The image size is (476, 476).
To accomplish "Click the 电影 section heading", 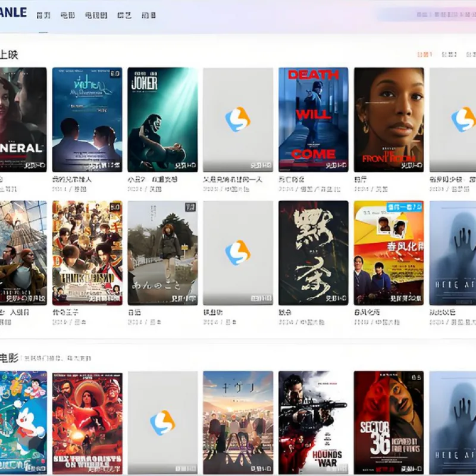I will point(9,358).
